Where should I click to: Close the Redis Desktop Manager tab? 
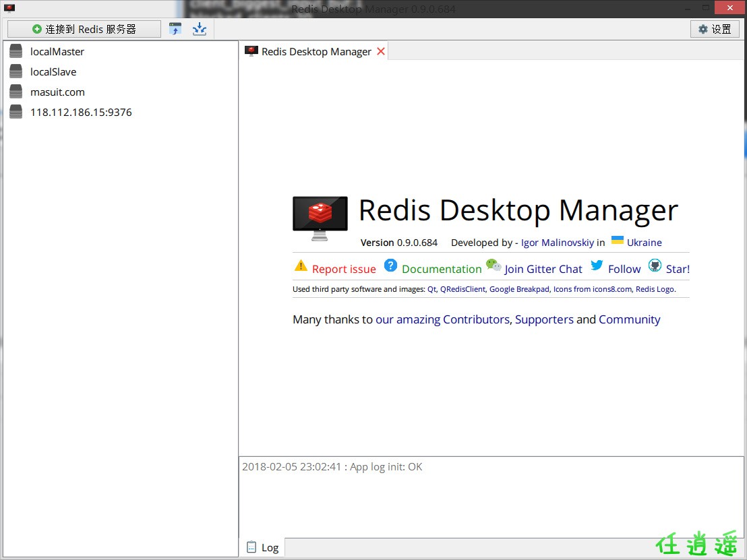pos(381,51)
